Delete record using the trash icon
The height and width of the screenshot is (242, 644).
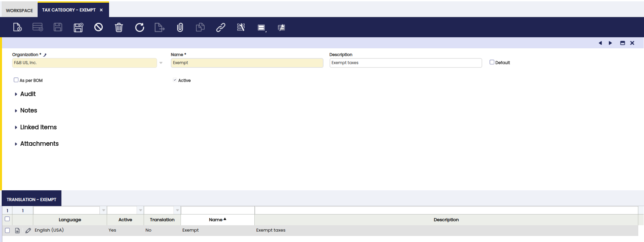pos(119,27)
